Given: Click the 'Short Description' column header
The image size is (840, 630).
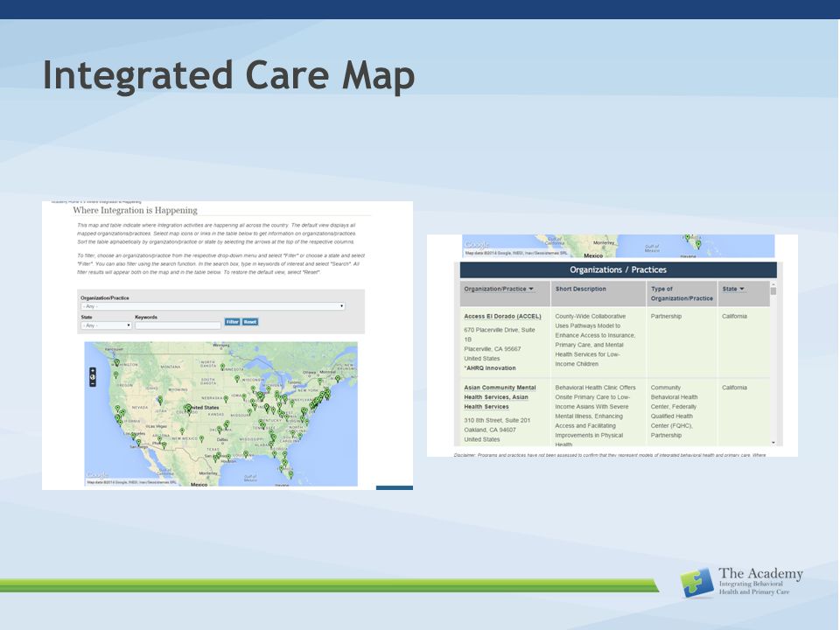Looking at the screenshot, I should [x=581, y=289].
